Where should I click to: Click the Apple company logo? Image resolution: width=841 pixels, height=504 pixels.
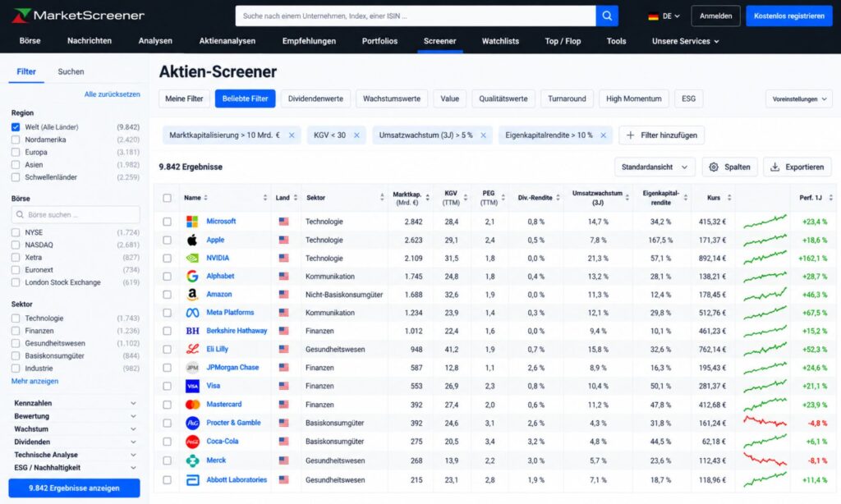[192, 240]
